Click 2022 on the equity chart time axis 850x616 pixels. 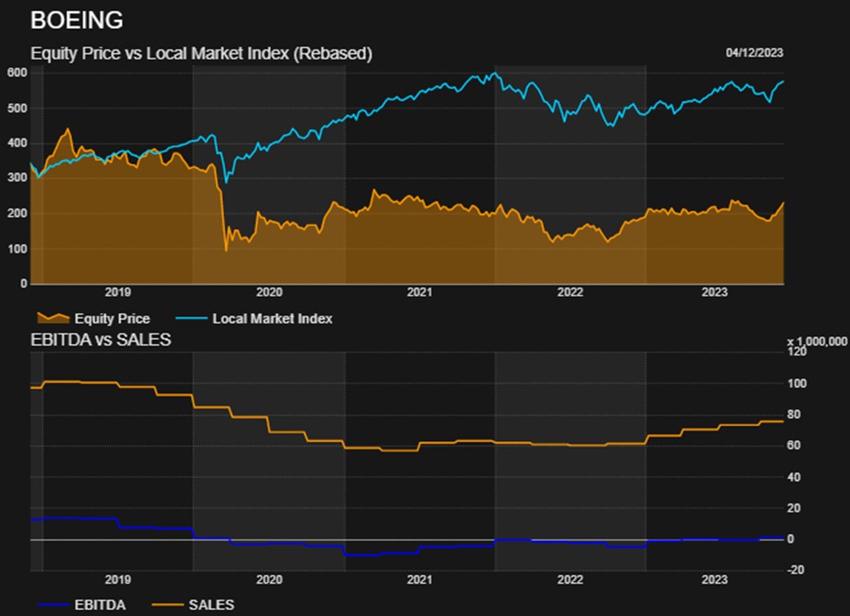tap(570, 292)
